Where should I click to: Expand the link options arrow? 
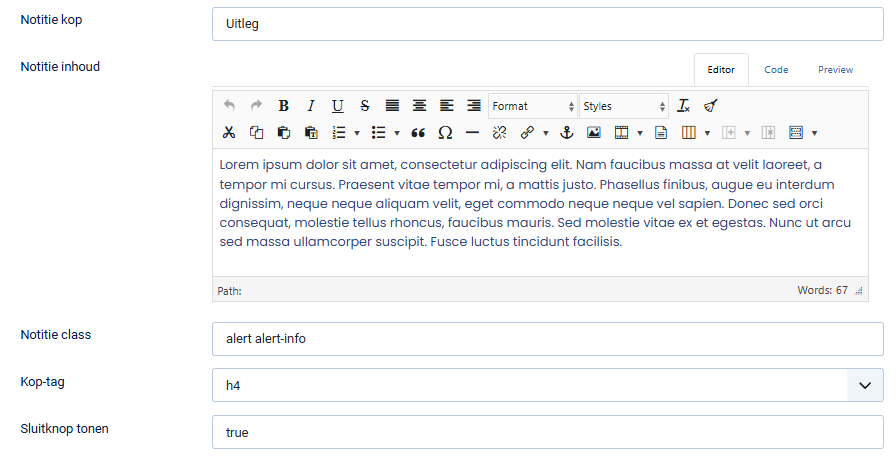click(546, 133)
